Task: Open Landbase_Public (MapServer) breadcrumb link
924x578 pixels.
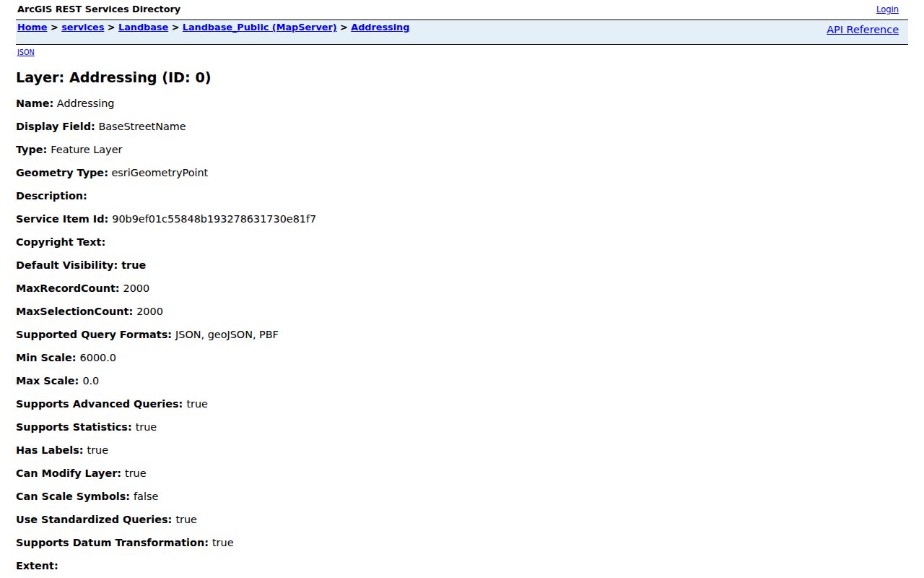Action: tap(259, 27)
